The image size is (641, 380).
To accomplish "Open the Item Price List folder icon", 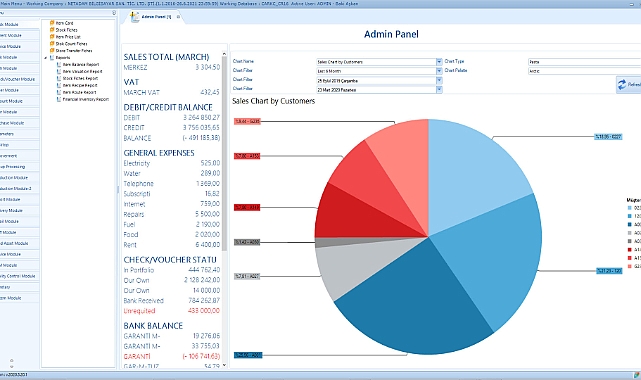I will pos(52,37).
